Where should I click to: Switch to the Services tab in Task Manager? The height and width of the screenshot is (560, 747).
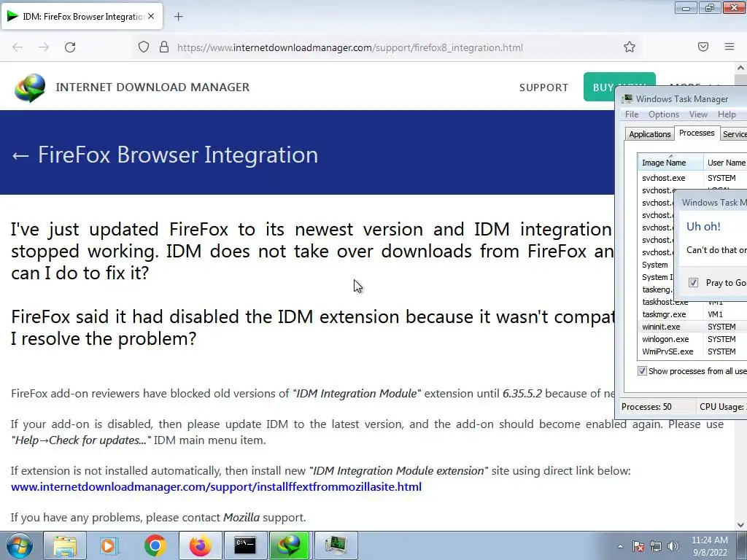coord(734,134)
